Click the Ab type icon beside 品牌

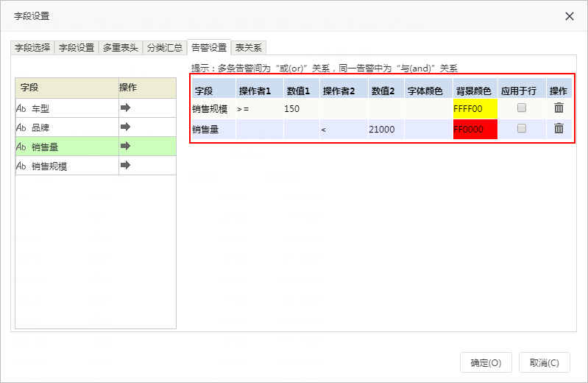click(21, 127)
